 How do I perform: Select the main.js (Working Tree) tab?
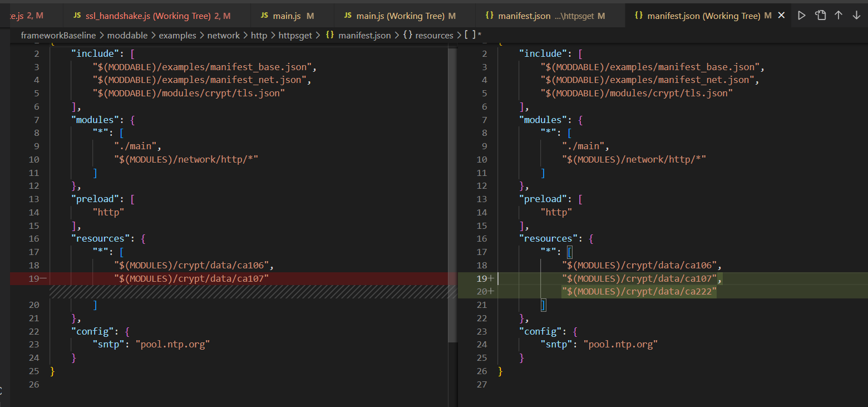[x=405, y=16]
